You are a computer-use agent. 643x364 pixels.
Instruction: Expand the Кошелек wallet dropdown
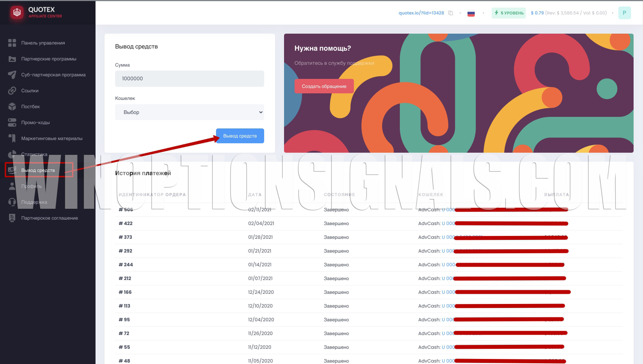pos(189,112)
